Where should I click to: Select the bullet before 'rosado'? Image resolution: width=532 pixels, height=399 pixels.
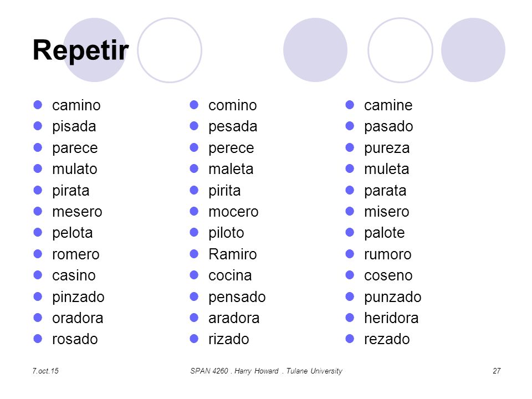point(38,339)
